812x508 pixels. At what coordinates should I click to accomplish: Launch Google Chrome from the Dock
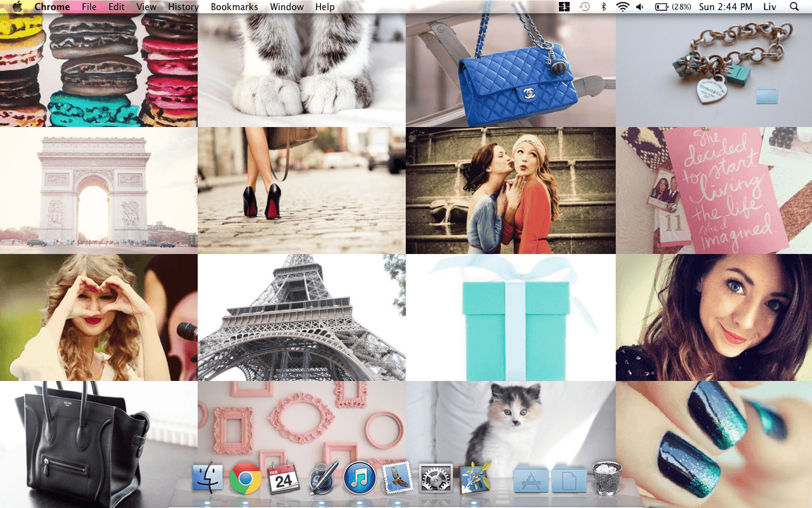(245, 477)
